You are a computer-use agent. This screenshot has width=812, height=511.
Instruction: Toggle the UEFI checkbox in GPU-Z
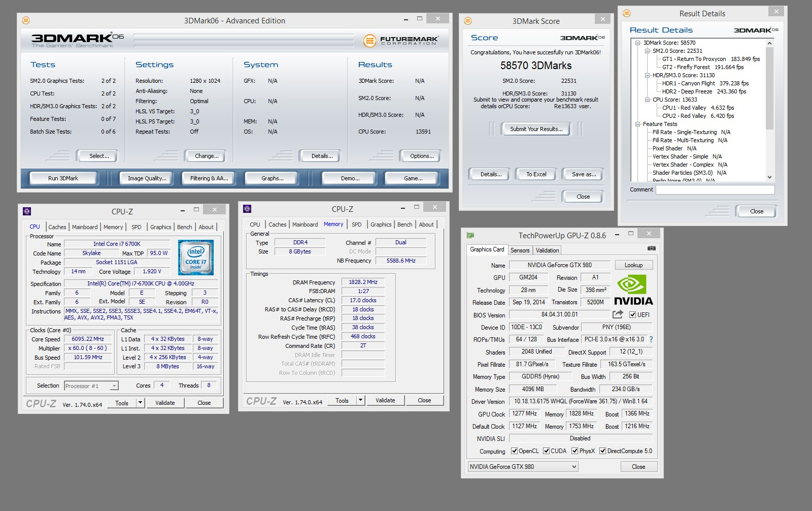click(x=633, y=314)
